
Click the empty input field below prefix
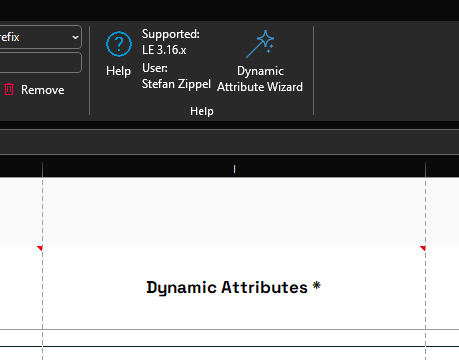40,62
